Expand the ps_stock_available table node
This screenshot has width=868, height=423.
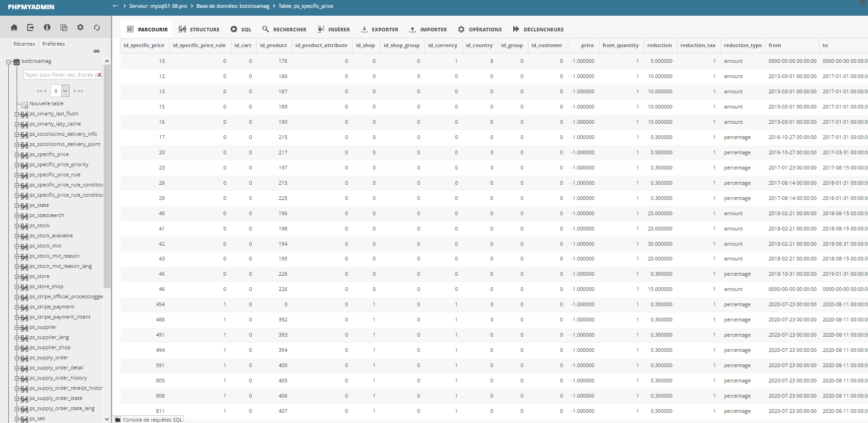click(x=17, y=236)
